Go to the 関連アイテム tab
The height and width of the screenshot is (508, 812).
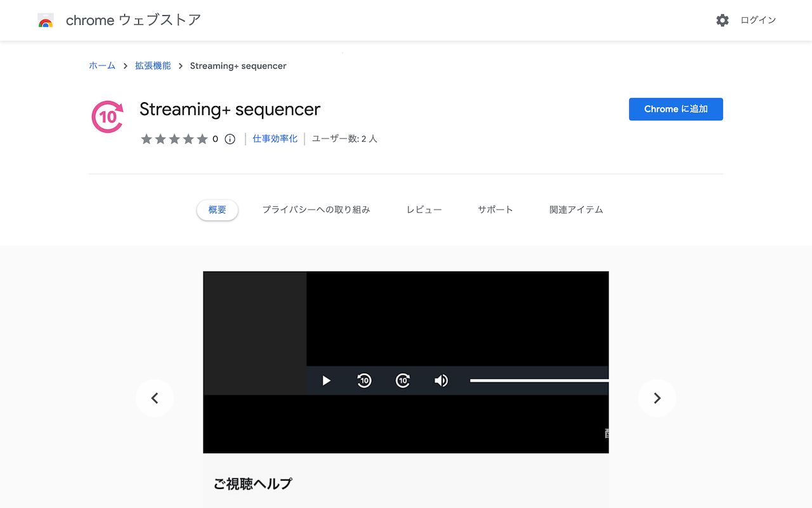(x=576, y=210)
